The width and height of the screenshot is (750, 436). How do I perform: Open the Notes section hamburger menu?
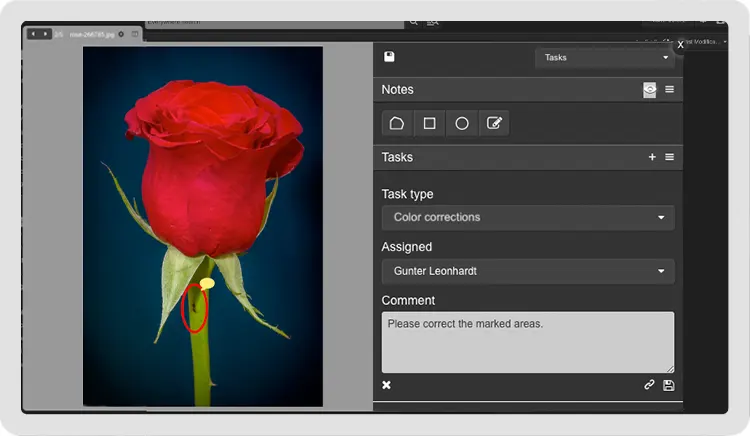(670, 89)
